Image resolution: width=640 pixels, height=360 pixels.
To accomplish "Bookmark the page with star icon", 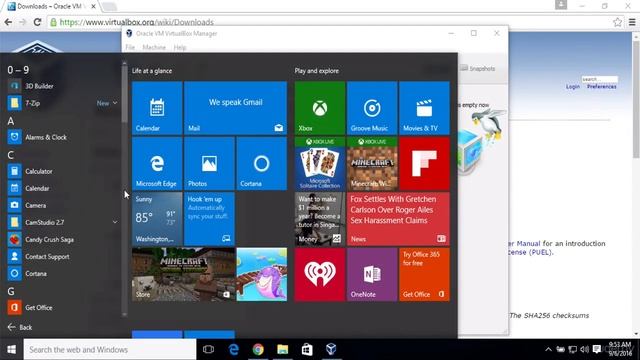I will point(618,22).
